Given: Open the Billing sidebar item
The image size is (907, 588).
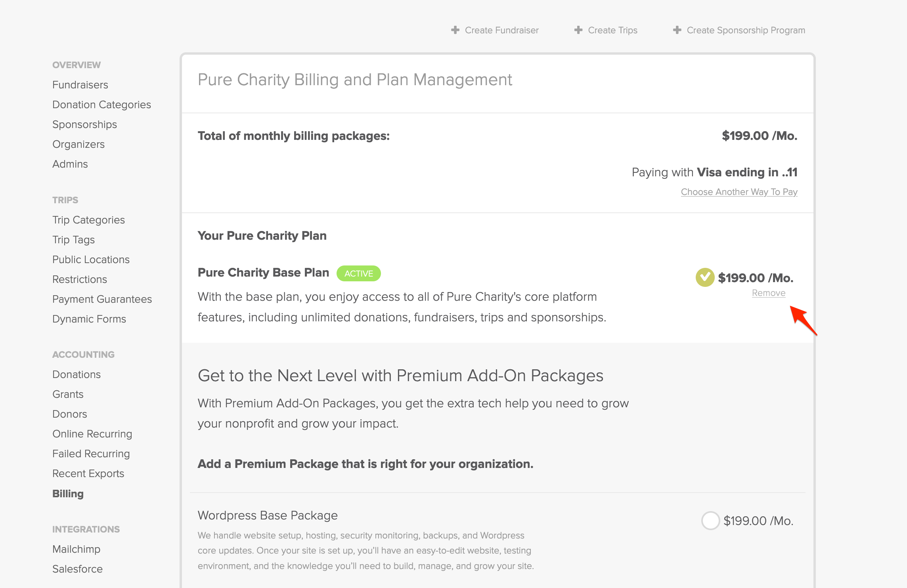Looking at the screenshot, I should coord(68,494).
